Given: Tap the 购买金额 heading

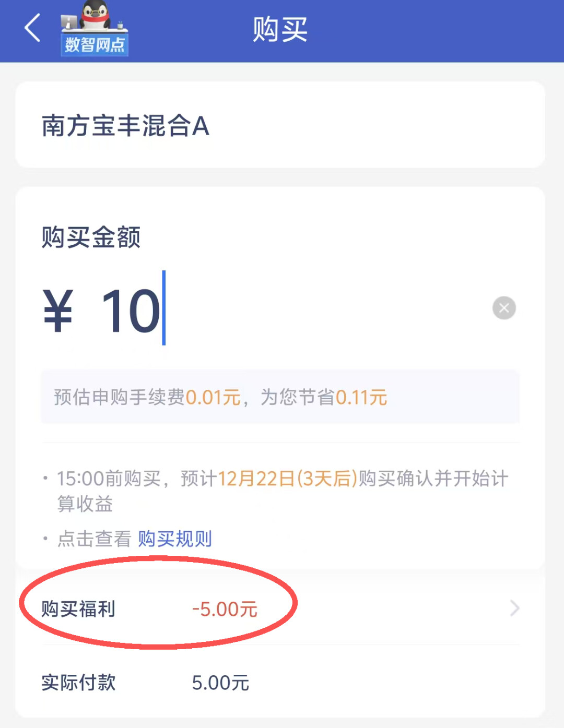Looking at the screenshot, I should (x=91, y=237).
